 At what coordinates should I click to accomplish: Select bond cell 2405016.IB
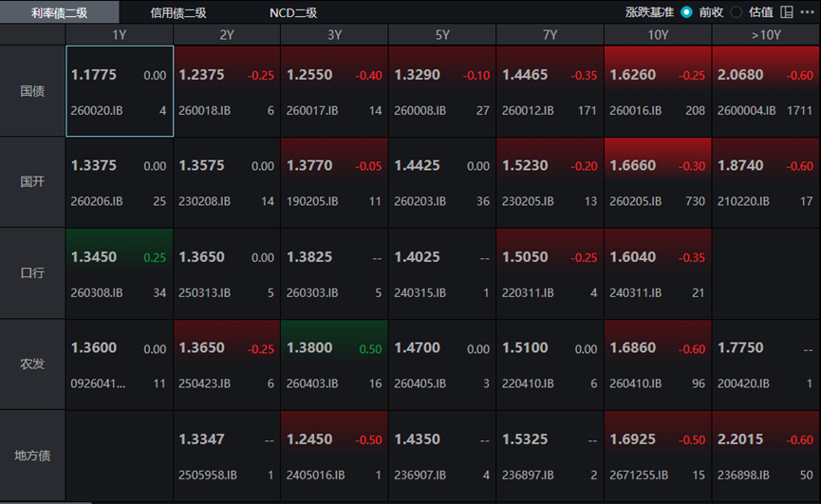tap(335, 456)
